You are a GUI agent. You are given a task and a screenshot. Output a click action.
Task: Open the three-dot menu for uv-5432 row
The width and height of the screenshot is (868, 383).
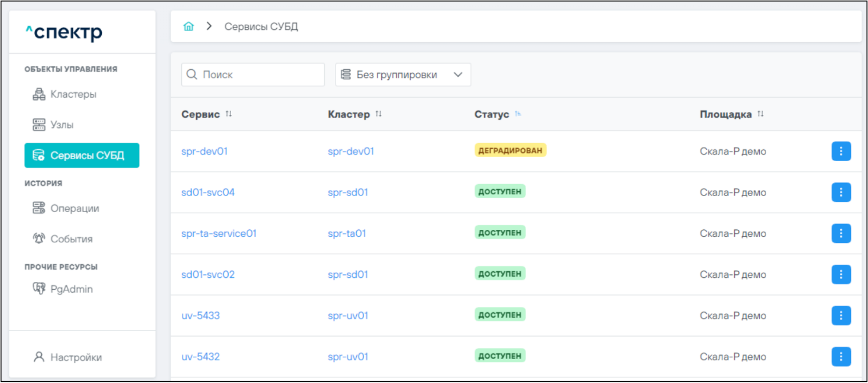click(841, 357)
